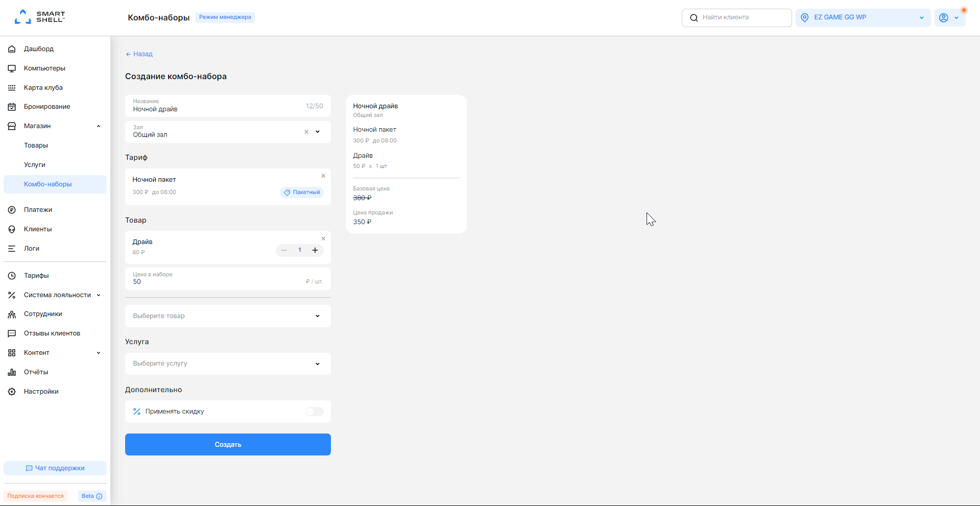Open the Выберите услугу dropdown
The image size is (980, 506).
[228, 364]
